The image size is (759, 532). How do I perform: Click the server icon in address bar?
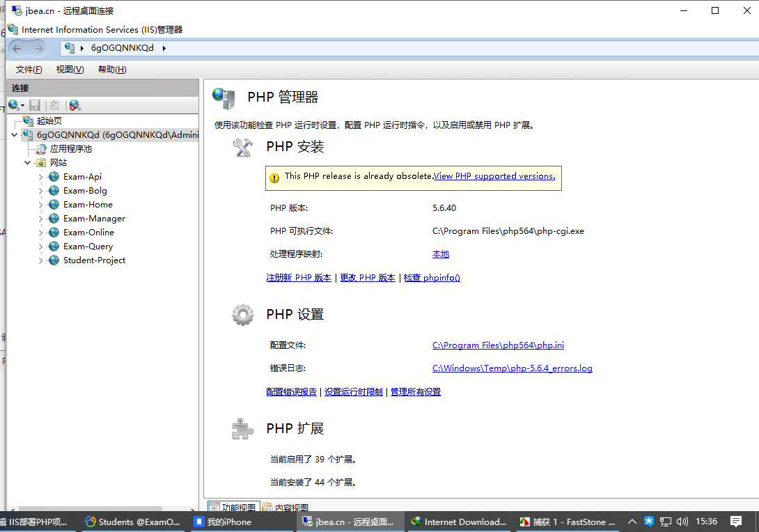pos(70,48)
